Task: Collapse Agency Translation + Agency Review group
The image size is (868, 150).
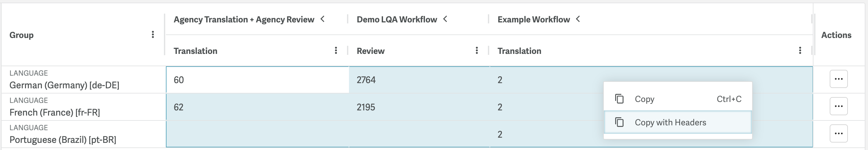Action: coord(322,19)
